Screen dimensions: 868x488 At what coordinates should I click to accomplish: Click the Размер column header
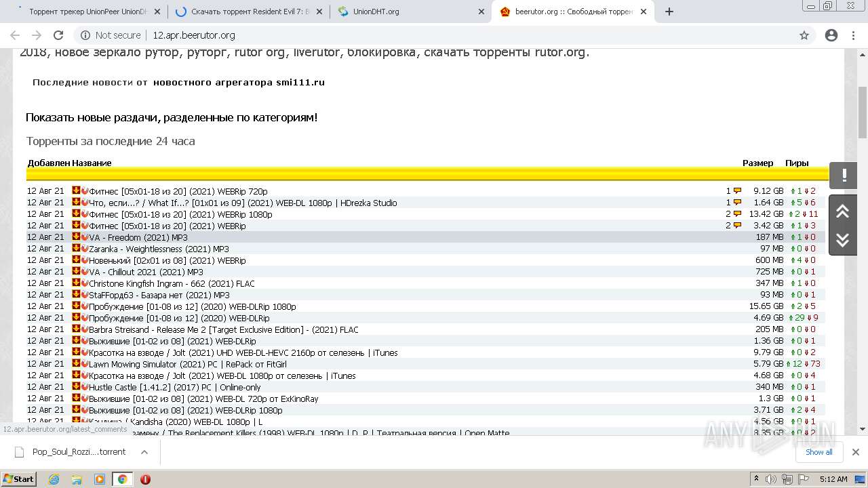[757, 163]
